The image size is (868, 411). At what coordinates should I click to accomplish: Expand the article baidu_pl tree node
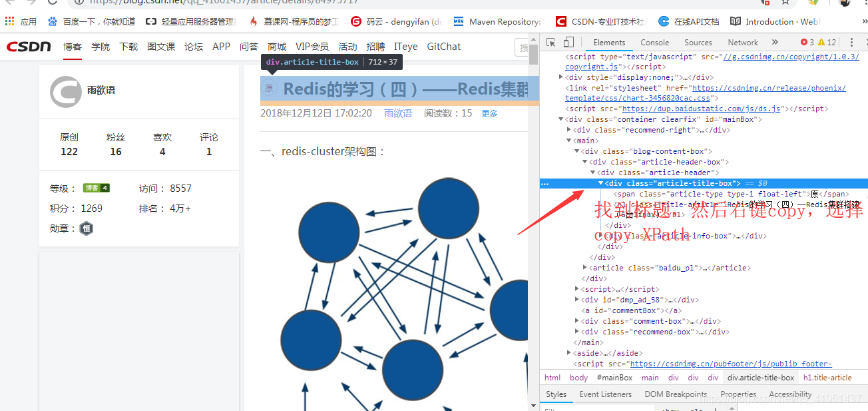pyautogui.click(x=585, y=267)
